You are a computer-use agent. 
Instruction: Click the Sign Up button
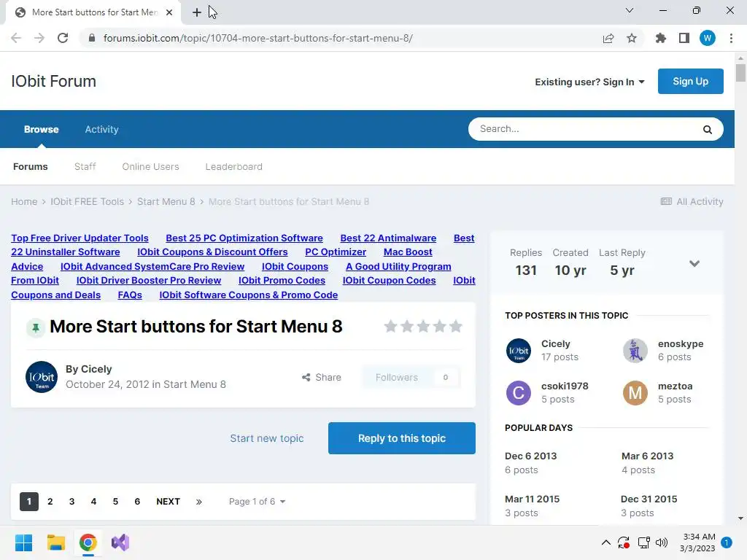click(690, 82)
